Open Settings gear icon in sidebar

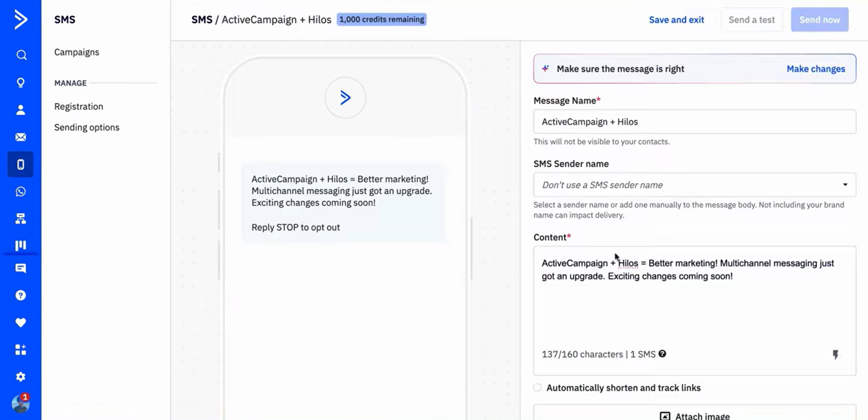[21, 377]
